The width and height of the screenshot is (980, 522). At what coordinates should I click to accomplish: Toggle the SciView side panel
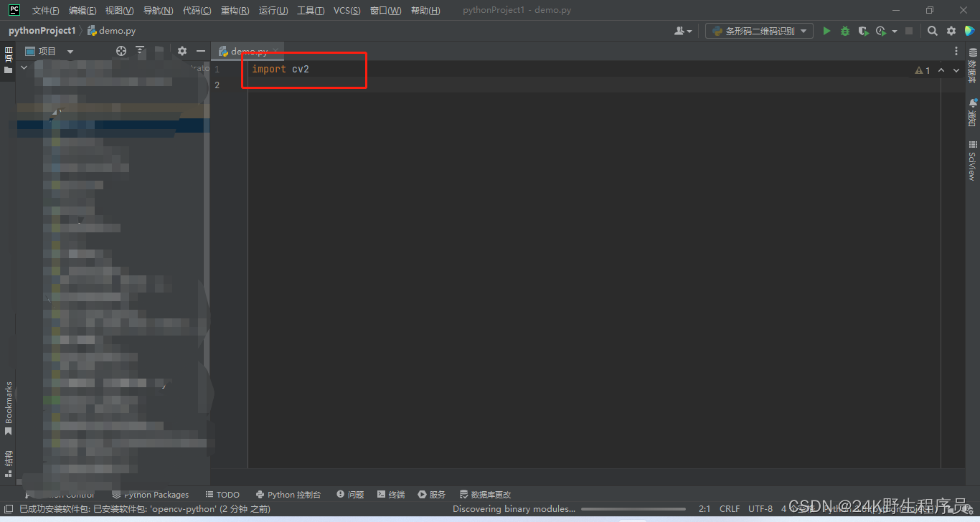[972, 161]
